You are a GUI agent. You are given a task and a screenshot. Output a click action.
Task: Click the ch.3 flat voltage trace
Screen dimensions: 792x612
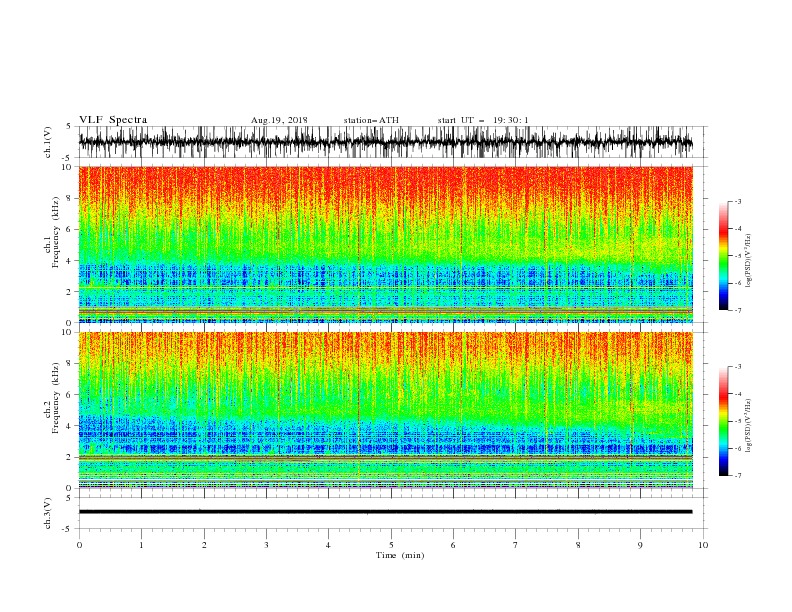pos(385,512)
